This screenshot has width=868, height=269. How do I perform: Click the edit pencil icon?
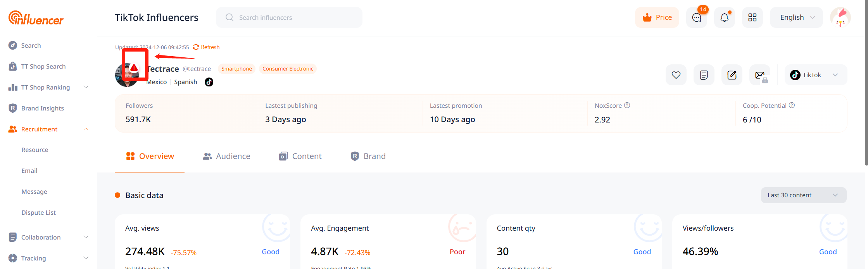point(732,75)
